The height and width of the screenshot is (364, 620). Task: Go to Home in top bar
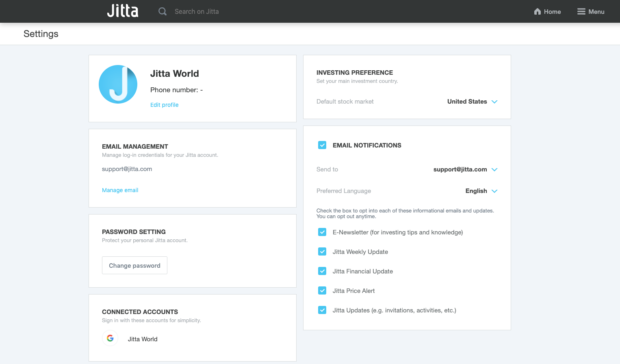(x=547, y=11)
